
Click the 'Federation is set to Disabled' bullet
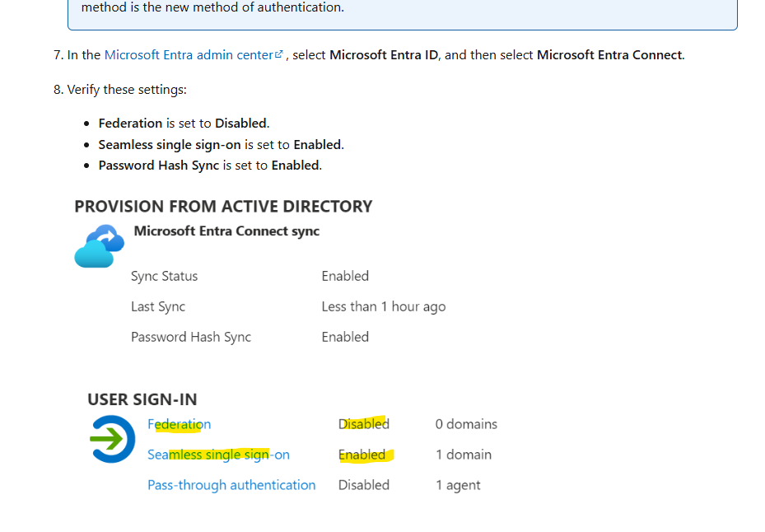coord(184,124)
